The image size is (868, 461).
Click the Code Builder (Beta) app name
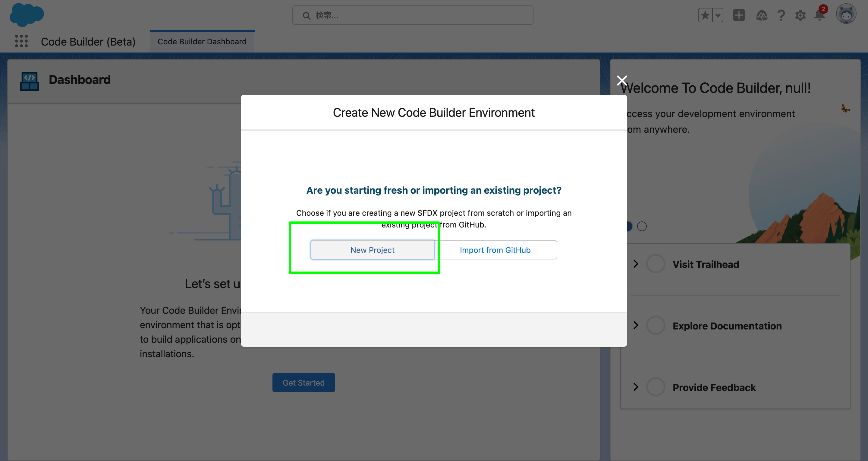(88, 41)
